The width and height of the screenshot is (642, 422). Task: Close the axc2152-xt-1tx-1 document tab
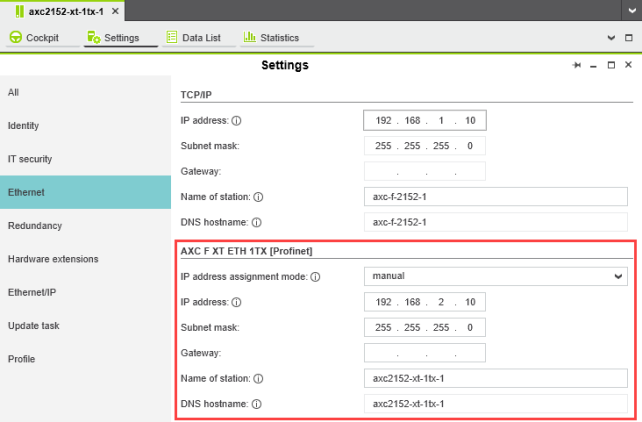[x=115, y=11]
